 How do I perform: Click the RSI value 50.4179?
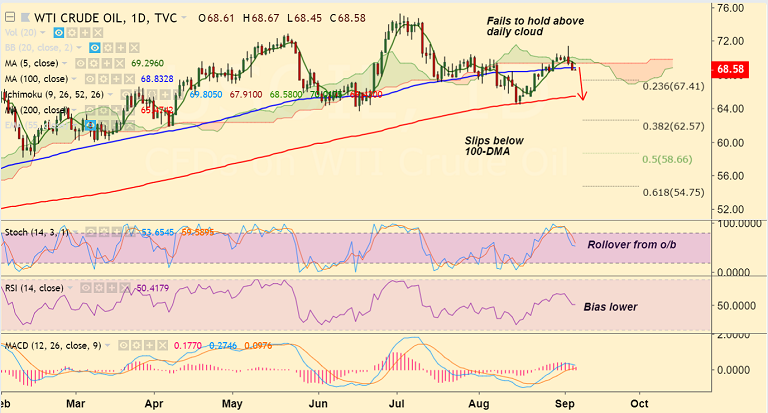pos(153,288)
